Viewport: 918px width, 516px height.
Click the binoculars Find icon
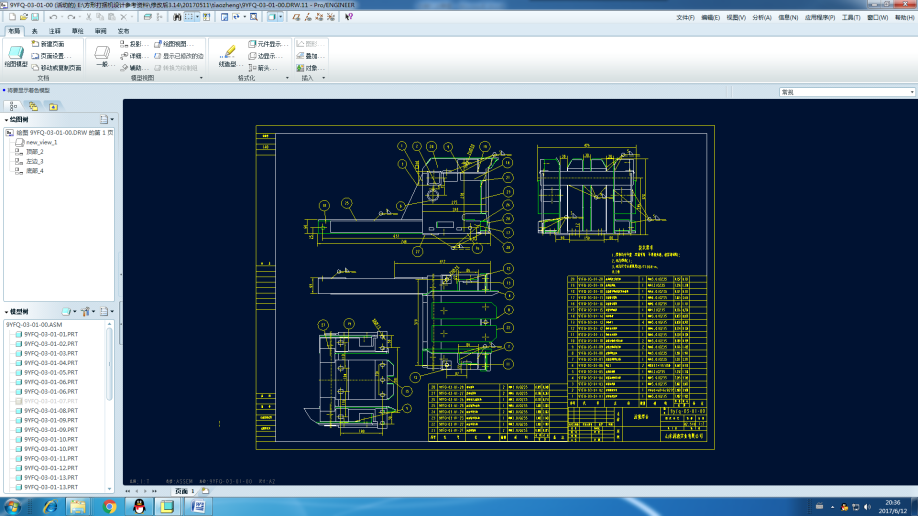pos(177,17)
